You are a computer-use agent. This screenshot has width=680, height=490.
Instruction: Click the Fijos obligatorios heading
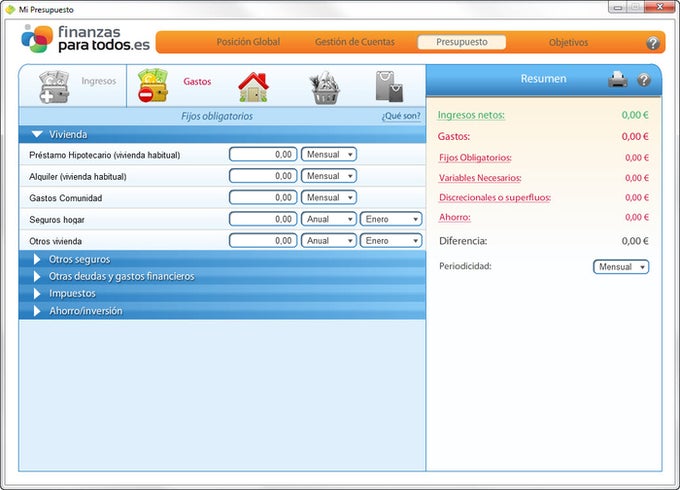217,116
